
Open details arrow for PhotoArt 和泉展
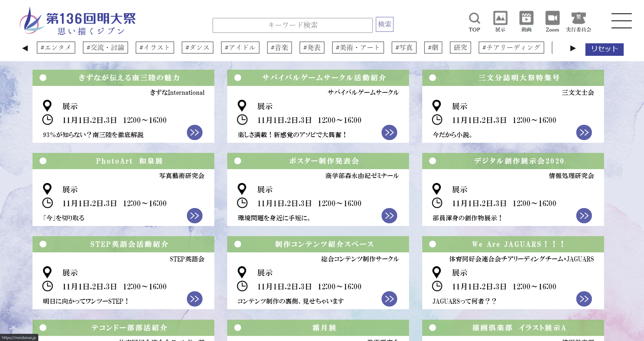pyautogui.click(x=195, y=216)
